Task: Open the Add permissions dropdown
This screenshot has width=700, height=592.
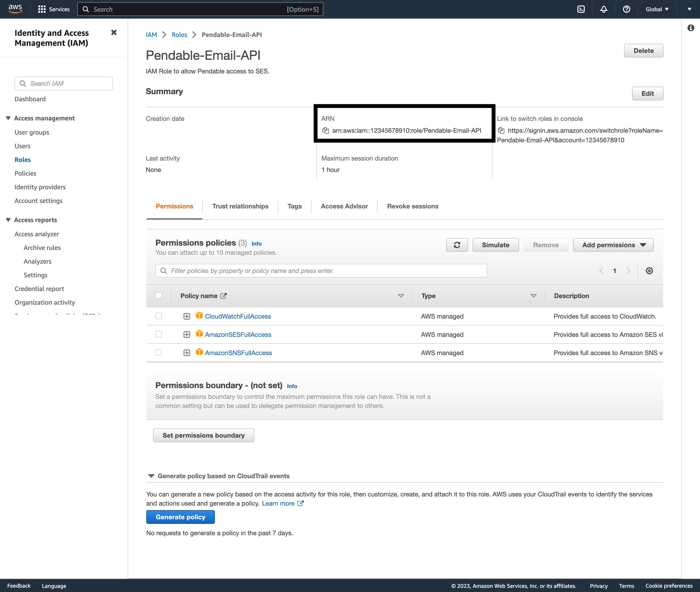Action: [613, 245]
